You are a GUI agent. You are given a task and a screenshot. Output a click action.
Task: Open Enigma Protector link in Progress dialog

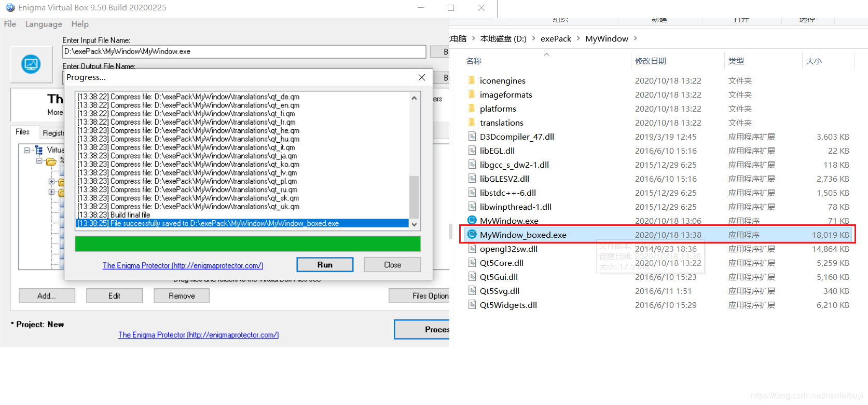(x=183, y=265)
